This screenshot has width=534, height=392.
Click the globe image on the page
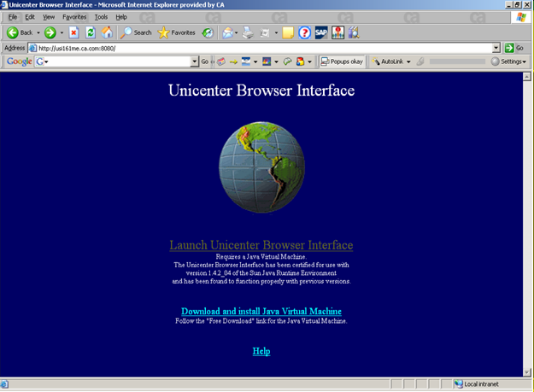[261, 167]
